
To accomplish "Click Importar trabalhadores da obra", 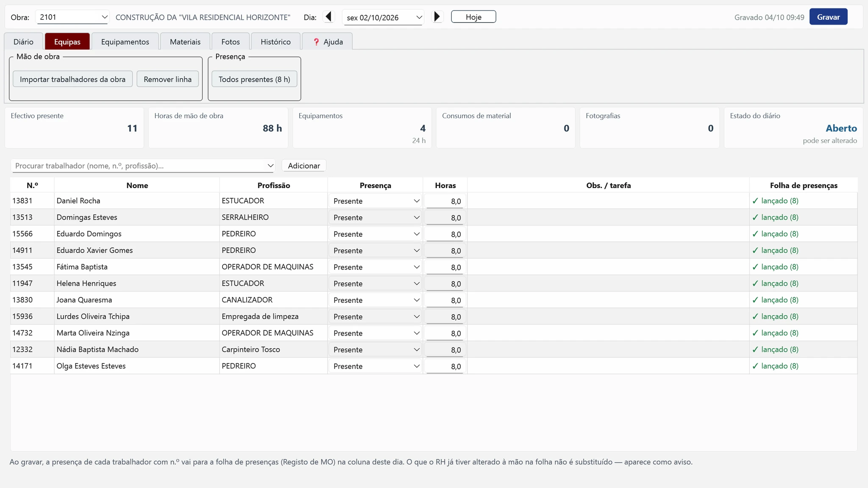I will 72,79.
